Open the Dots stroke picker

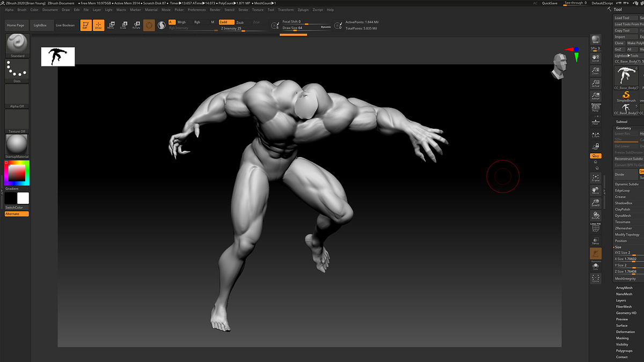[x=17, y=71]
